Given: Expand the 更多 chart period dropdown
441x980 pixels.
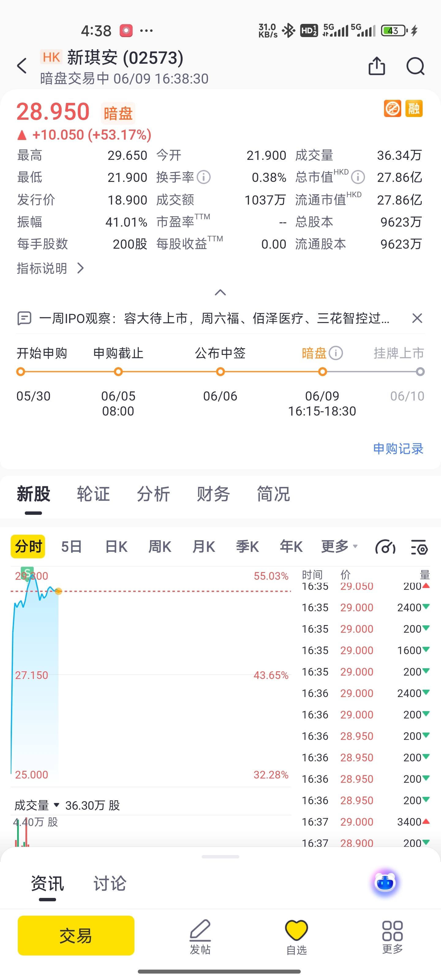Looking at the screenshot, I should tap(339, 547).
